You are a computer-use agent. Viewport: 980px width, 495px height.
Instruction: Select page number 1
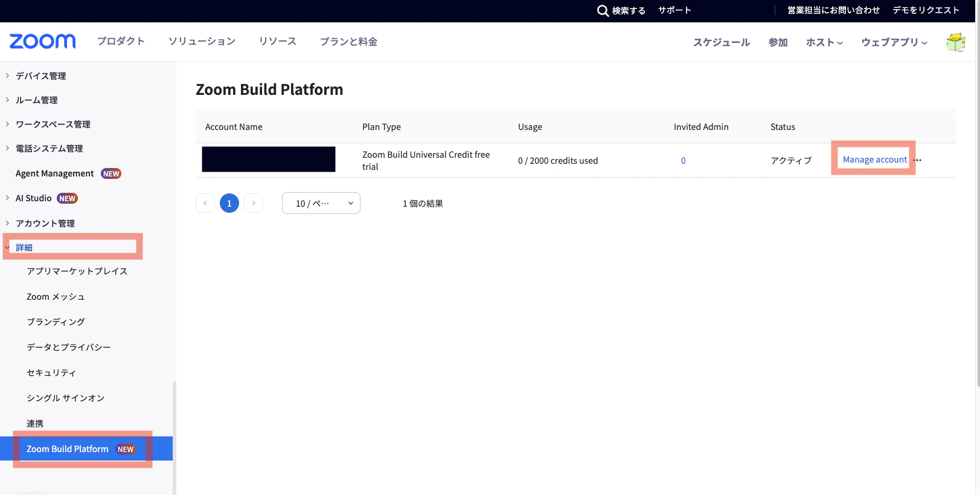[229, 203]
